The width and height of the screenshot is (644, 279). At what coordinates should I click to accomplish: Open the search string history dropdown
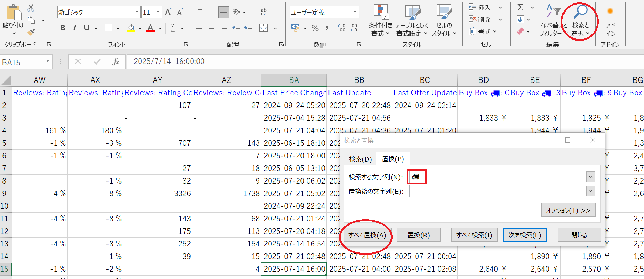click(x=590, y=177)
